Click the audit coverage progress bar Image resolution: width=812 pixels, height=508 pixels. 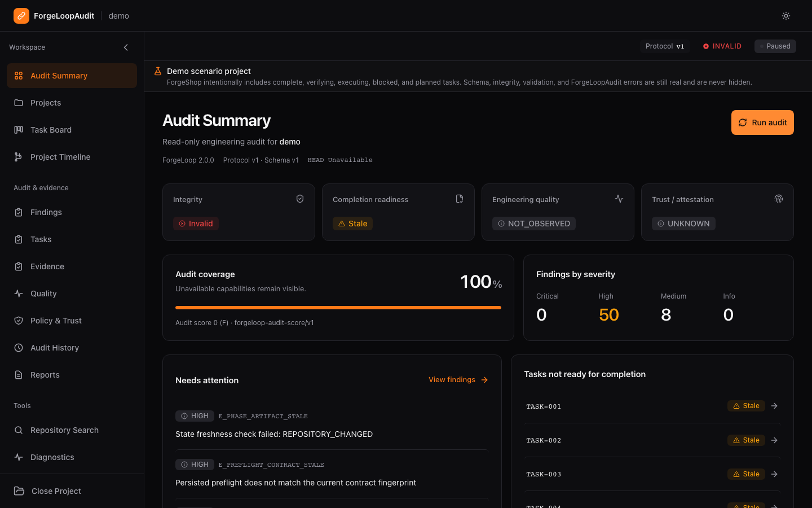[x=338, y=308]
